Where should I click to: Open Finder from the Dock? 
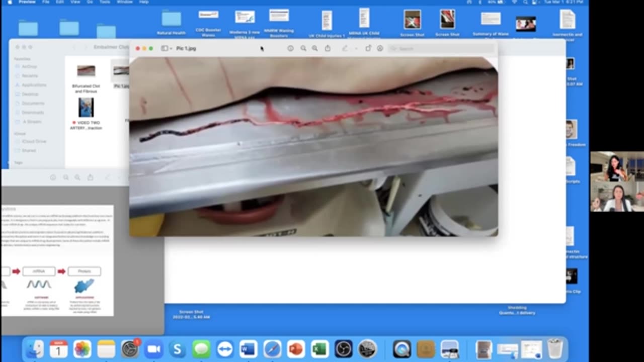[35, 349]
